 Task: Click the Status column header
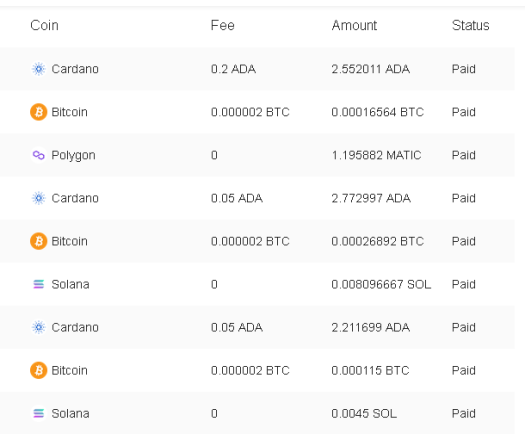point(470,25)
